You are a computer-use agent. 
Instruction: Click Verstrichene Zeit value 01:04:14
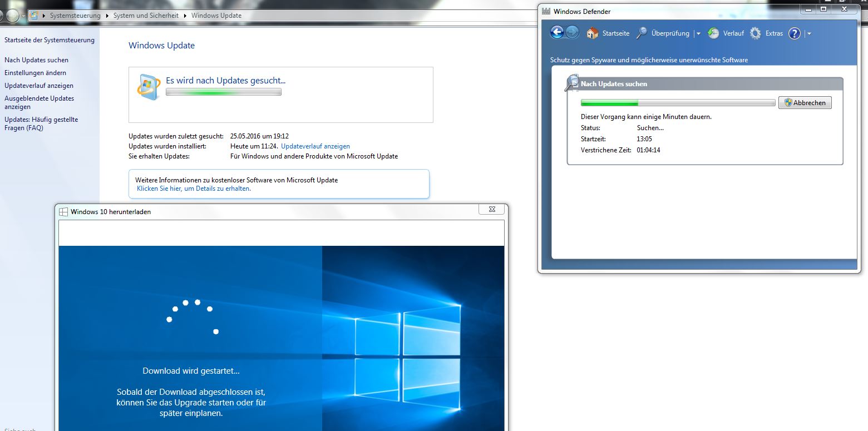[x=649, y=150]
